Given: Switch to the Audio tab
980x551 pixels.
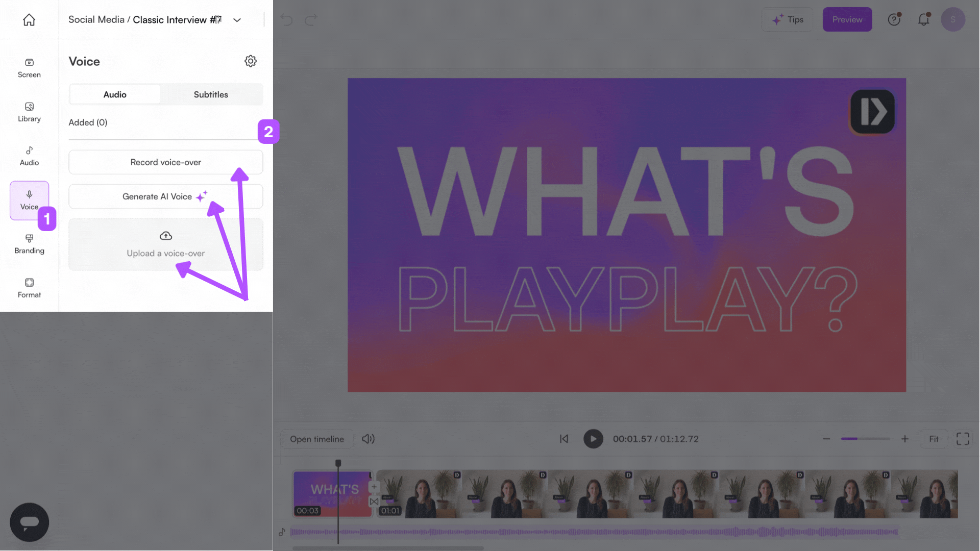Looking at the screenshot, I should click(x=115, y=94).
